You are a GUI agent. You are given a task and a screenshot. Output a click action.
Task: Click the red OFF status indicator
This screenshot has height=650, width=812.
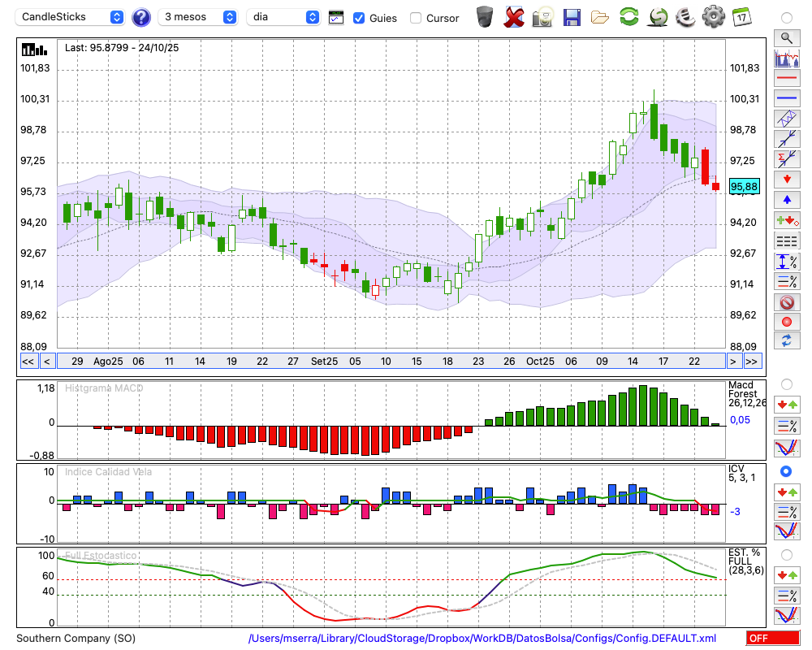(x=771, y=639)
